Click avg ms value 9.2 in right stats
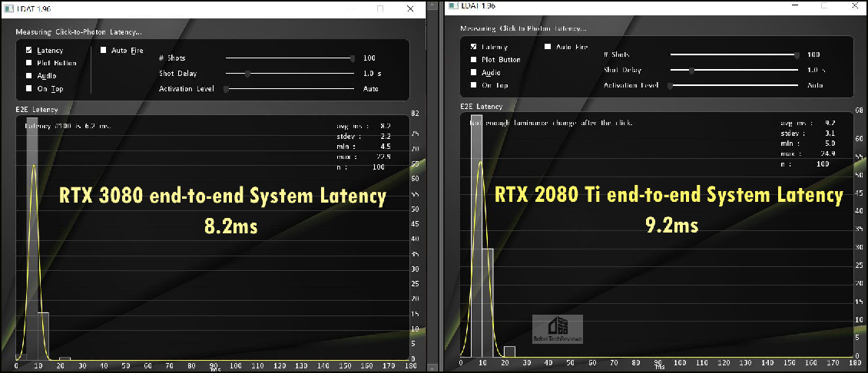The width and height of the screenshot is (868, 373). 831,123
